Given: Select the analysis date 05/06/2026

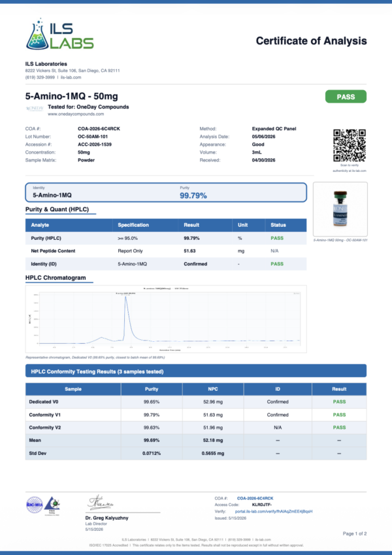Looking at the screenshot, I should pos(263,137).
